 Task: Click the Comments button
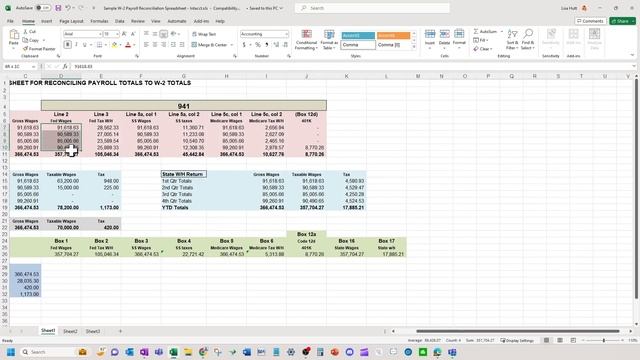(590, 21)
